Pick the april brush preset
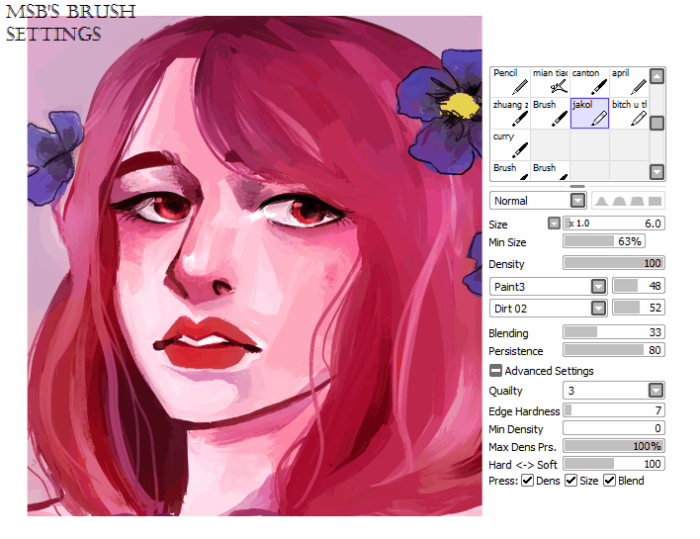This screenshot has height=539, width=700. click(x=629, y=82)
